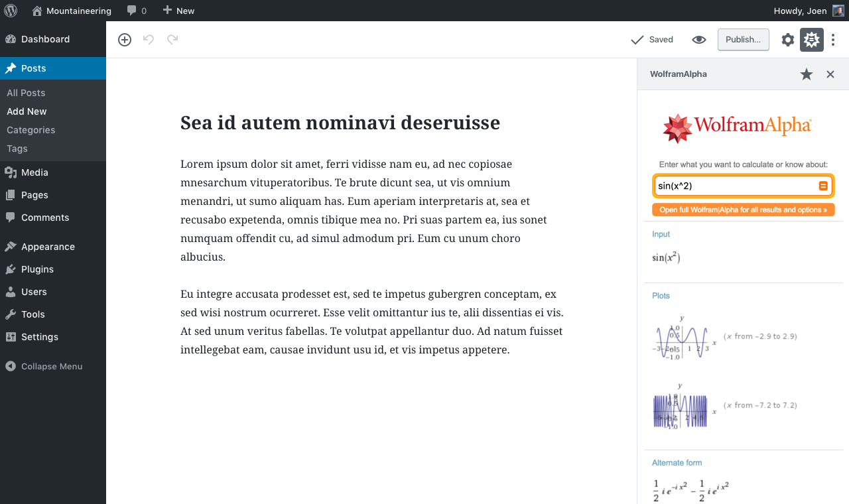Click the undo arrow icon
849x504 pixels.
click(x=149, y=40)
